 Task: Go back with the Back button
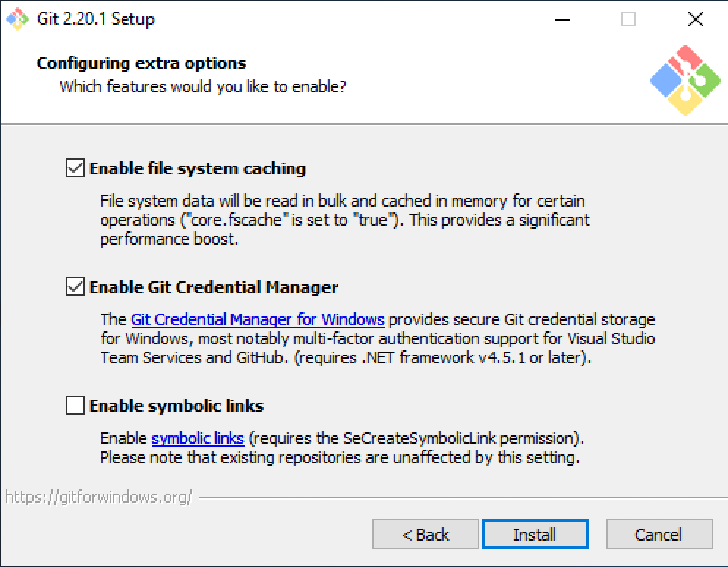[426, 535]
